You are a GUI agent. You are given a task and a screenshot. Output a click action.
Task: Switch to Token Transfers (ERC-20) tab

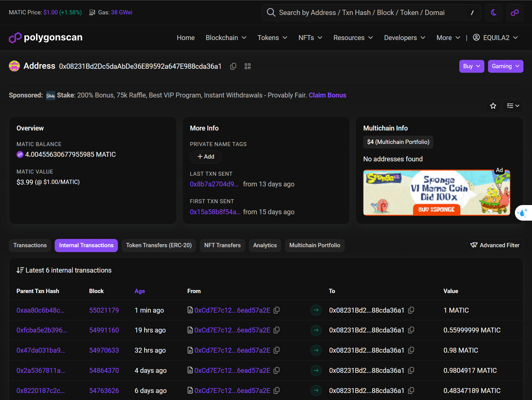pyautogui.click(x=159, y=245)
